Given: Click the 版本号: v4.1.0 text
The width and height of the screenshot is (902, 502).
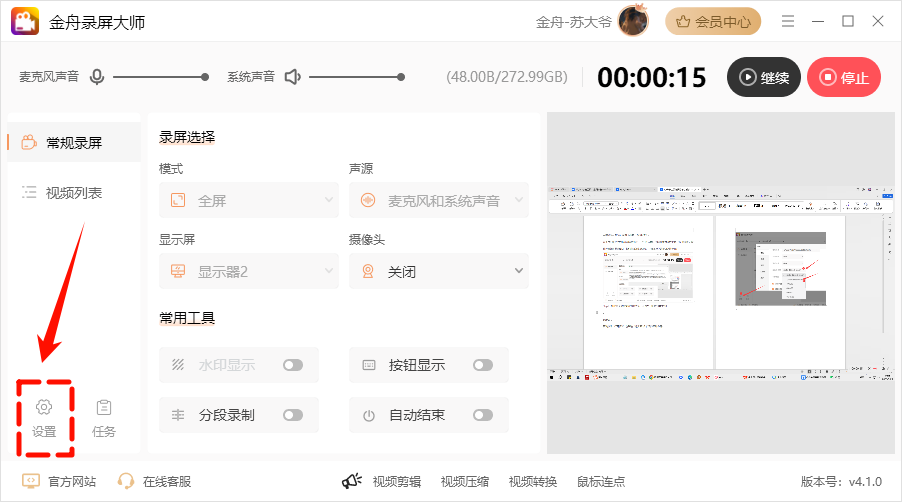Looking at the screenshot, I should click(841, 482).
